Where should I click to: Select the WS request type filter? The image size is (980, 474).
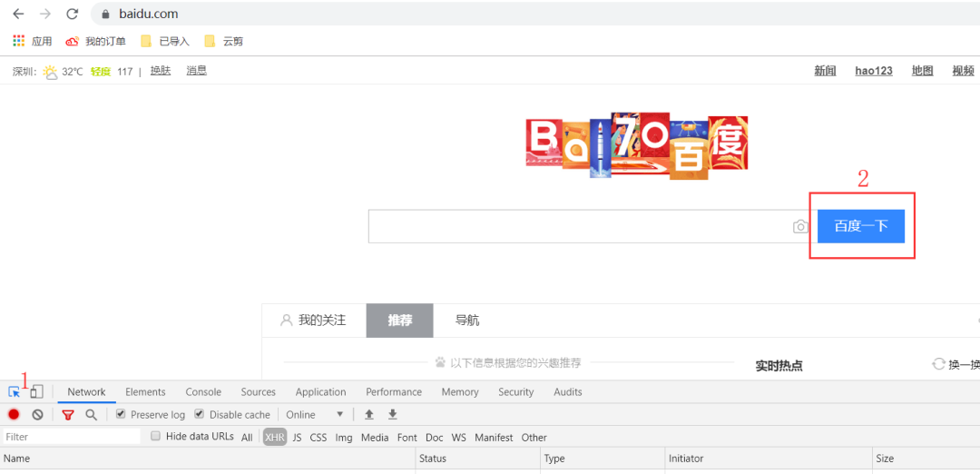(459, 437)
